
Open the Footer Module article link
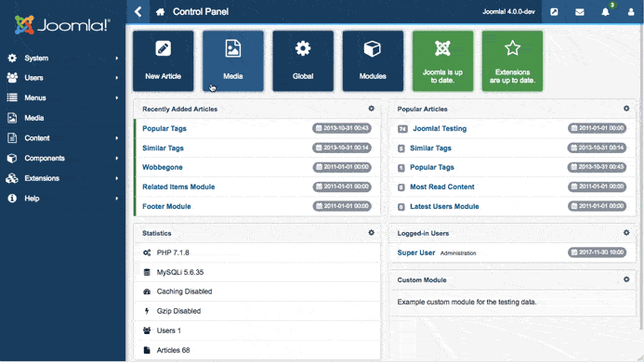click(x=166, y=206)
